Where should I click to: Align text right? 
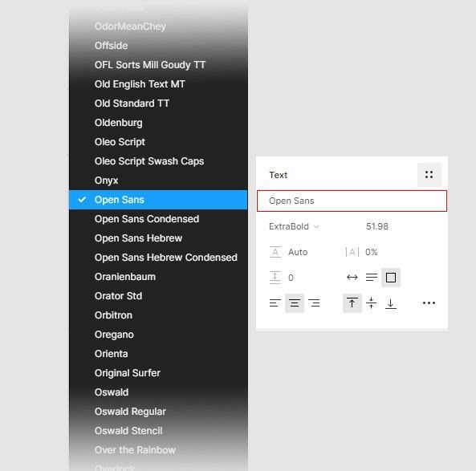[x=314, y=302]
